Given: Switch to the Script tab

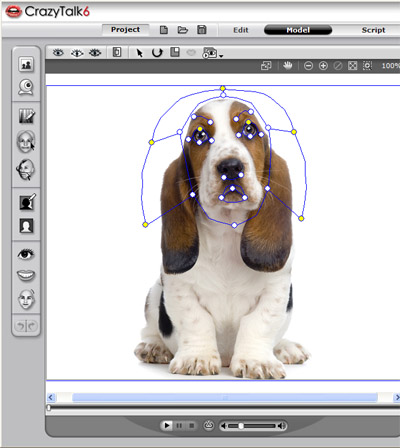Looking at the screenshot, I should tap(373, 30).
